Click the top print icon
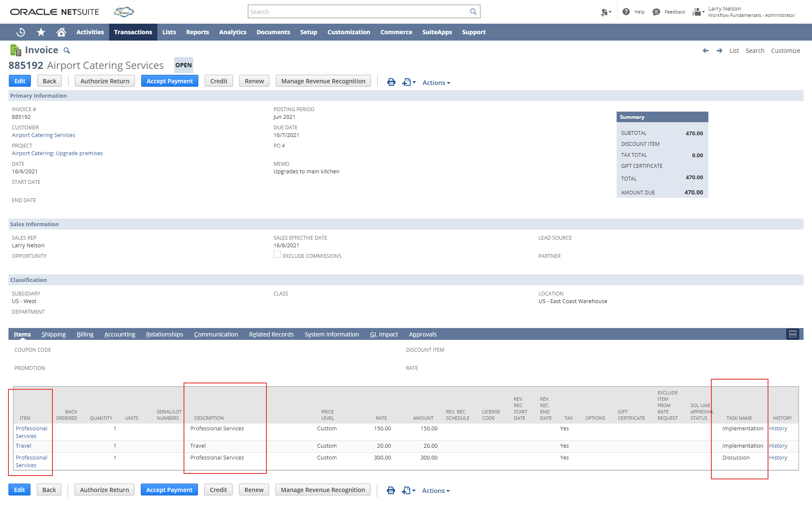Screen dimensions: 812x506 (391, 82)
